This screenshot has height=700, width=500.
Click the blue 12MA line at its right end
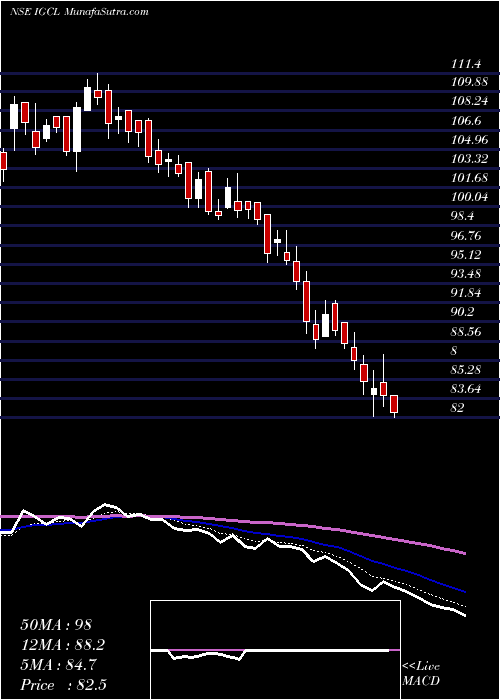[463, 591]
